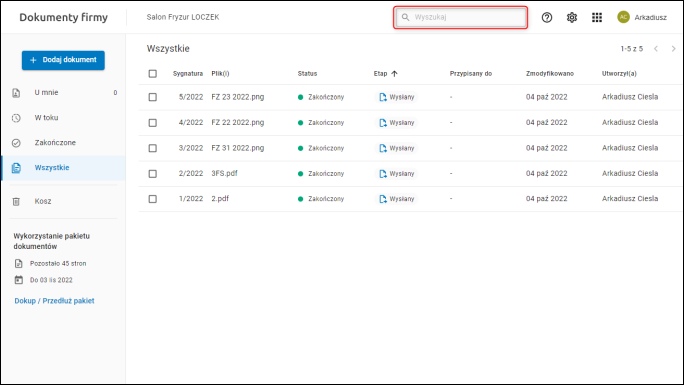Open settings gear icon
684x385 pixels.
571,17
